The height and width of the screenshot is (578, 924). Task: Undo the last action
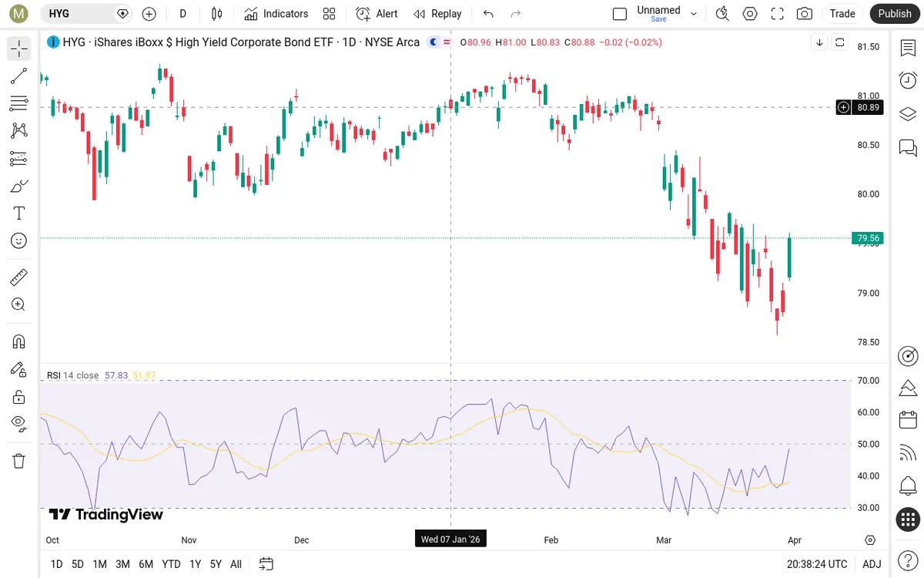tap(488, 14)
